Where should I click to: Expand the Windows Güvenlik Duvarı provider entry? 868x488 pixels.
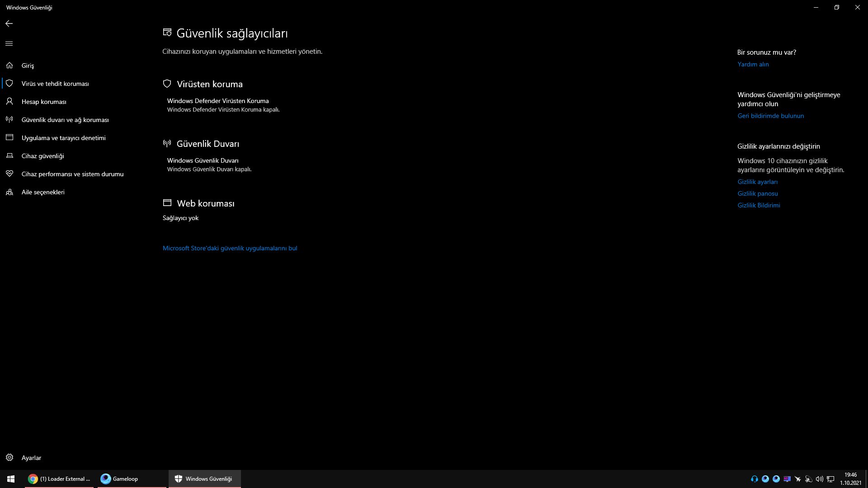click(209, 165)
